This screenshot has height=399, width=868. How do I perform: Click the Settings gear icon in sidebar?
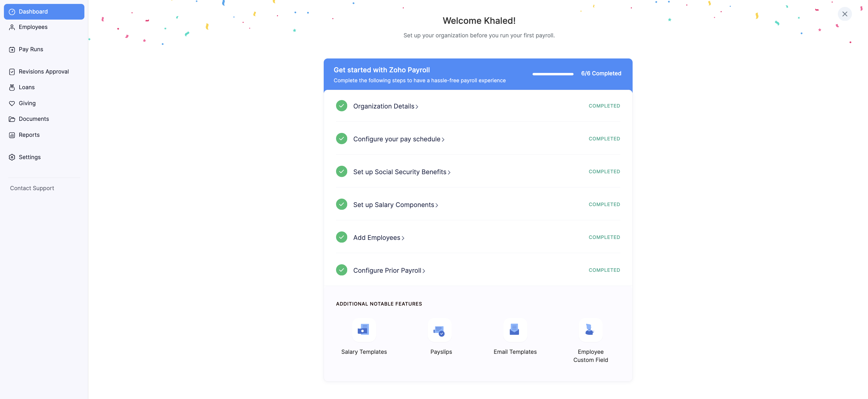pos(12,157)
